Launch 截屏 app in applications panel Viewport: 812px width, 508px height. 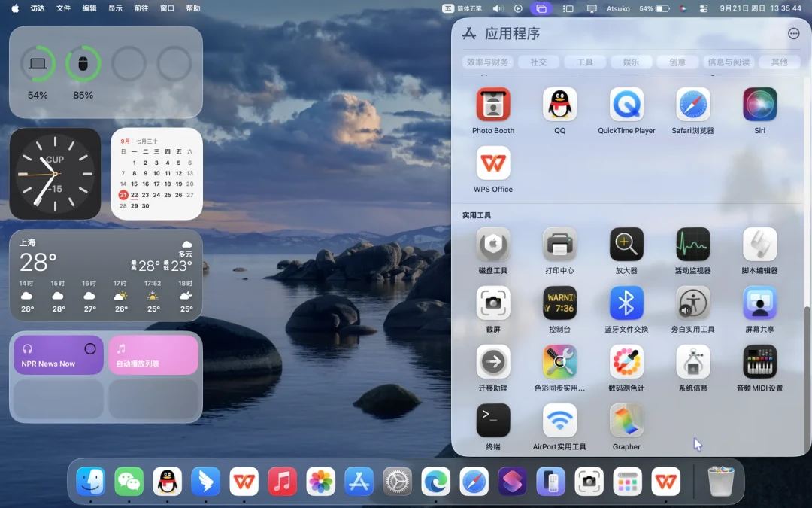tap(493, 303)
